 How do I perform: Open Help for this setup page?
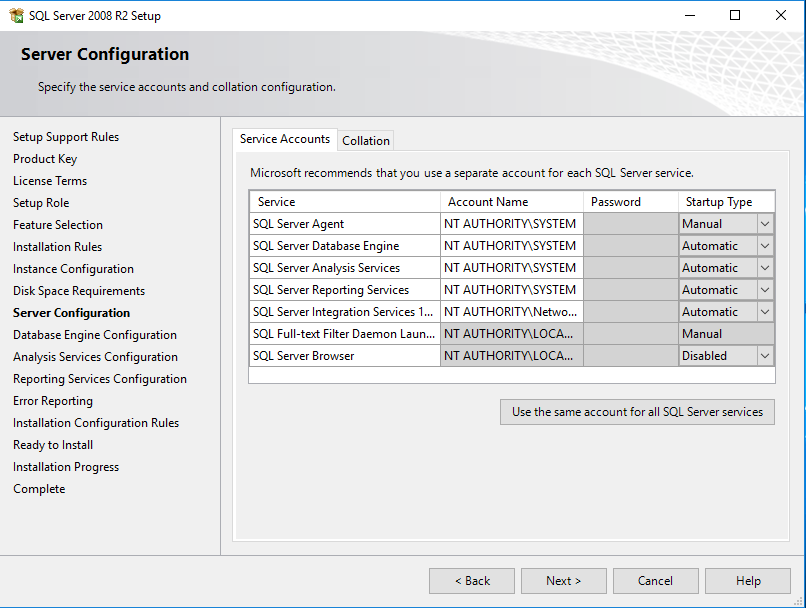(748, 581)
